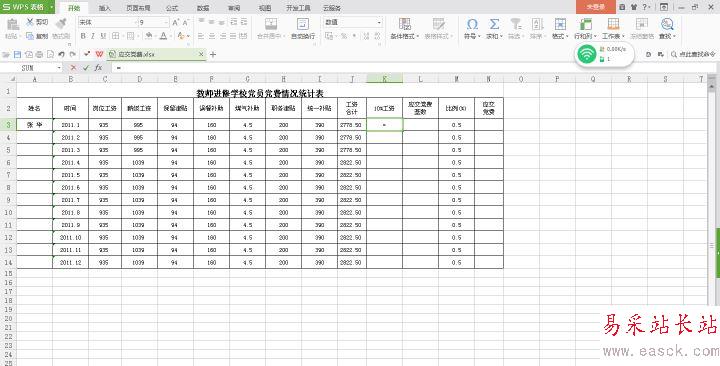Image resolution: width=720 pixels, height=366 pixels.
Task: Close the xlsx document tab
Action: point(201,54)
